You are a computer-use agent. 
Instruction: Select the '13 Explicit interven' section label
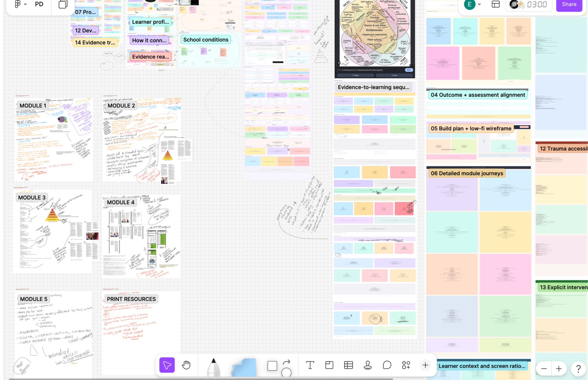(563, 287)
